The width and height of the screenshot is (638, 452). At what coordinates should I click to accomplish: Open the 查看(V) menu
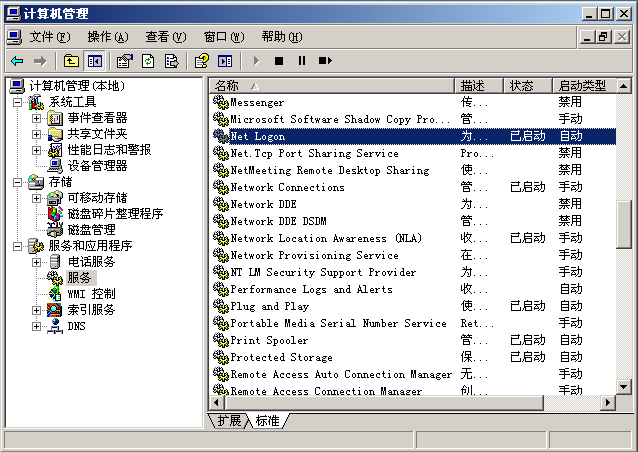click(166, 37)
